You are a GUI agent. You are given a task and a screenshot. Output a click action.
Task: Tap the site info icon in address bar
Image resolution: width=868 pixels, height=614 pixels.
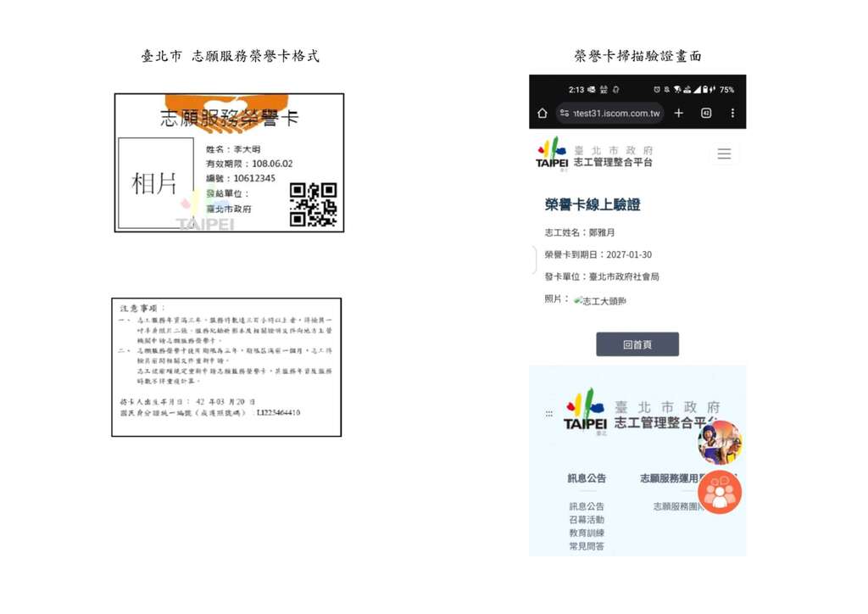click(564, 113)
